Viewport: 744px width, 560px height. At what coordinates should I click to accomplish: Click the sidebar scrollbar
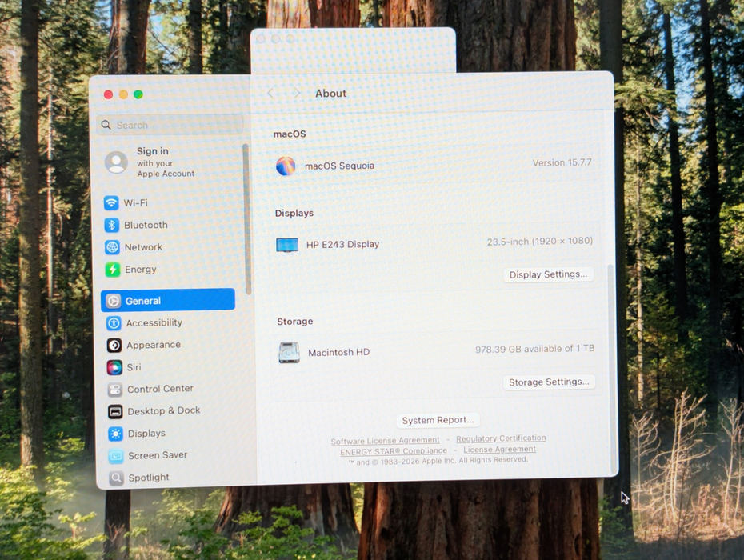tap(246, 219)
